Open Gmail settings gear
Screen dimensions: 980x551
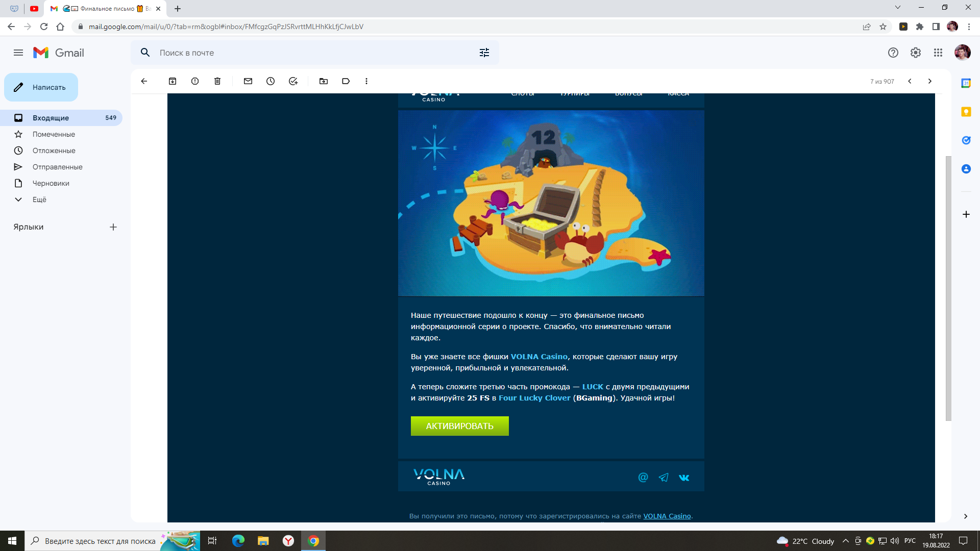916,53
